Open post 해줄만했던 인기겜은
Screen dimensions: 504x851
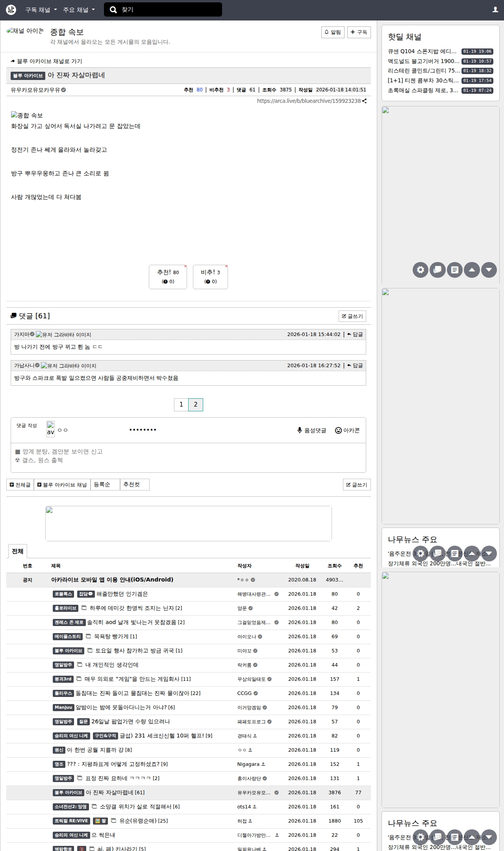click(x=122, y=594)
